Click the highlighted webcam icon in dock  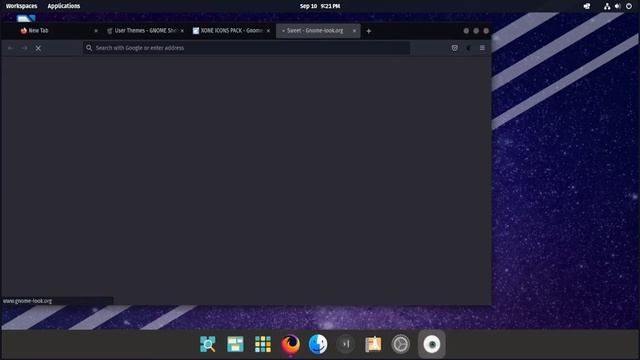(431, 344)
